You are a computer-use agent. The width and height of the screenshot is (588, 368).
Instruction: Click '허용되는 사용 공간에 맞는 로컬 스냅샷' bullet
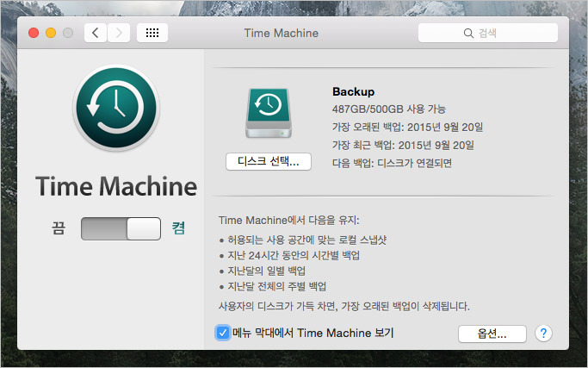coord(306,240)
